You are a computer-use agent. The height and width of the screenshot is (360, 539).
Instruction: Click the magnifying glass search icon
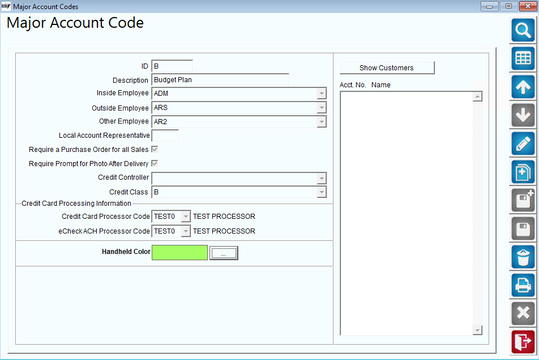pyautogui.click(x=523, y=30)
